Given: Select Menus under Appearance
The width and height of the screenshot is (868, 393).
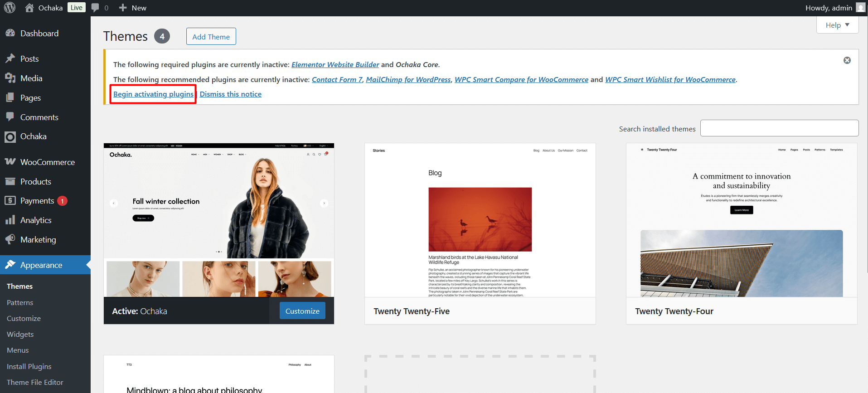Looking at the screenshot, I should 18,350.
